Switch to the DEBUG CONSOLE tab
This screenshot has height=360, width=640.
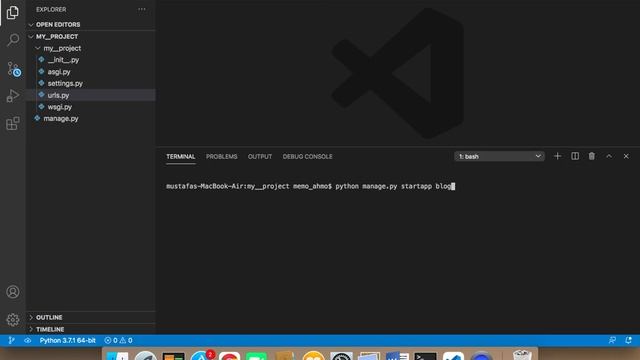307,157
